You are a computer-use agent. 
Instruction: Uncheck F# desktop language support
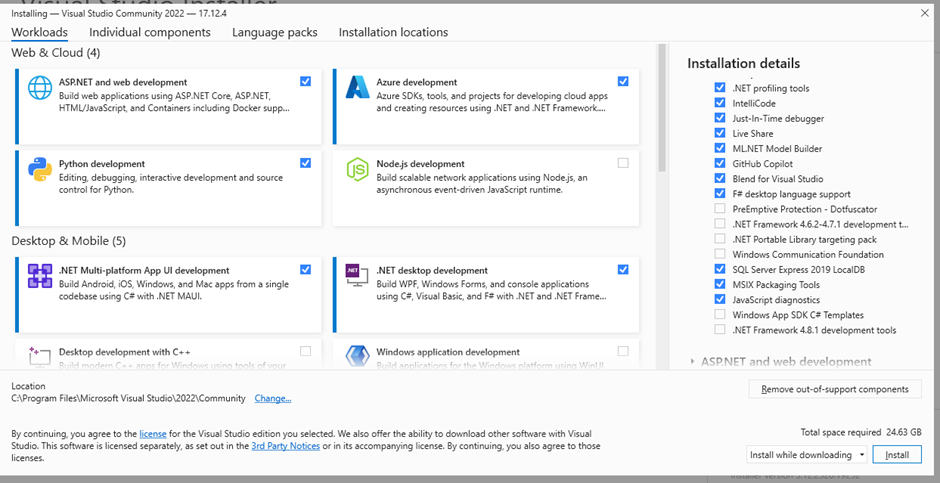point(720,194)
